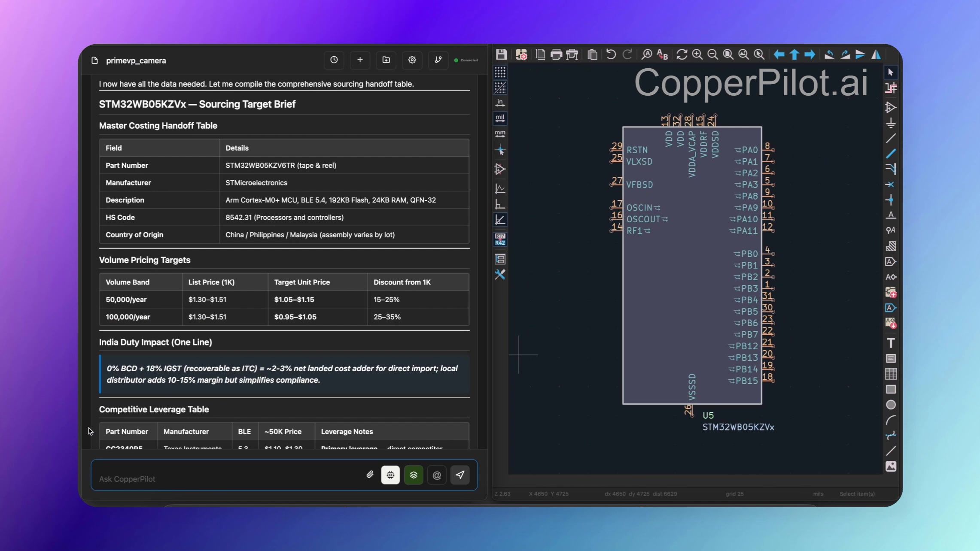Open Find and Replace in the schematic
Image resolution: width=980 pixels, height=551 pixels.
point(663,54)
